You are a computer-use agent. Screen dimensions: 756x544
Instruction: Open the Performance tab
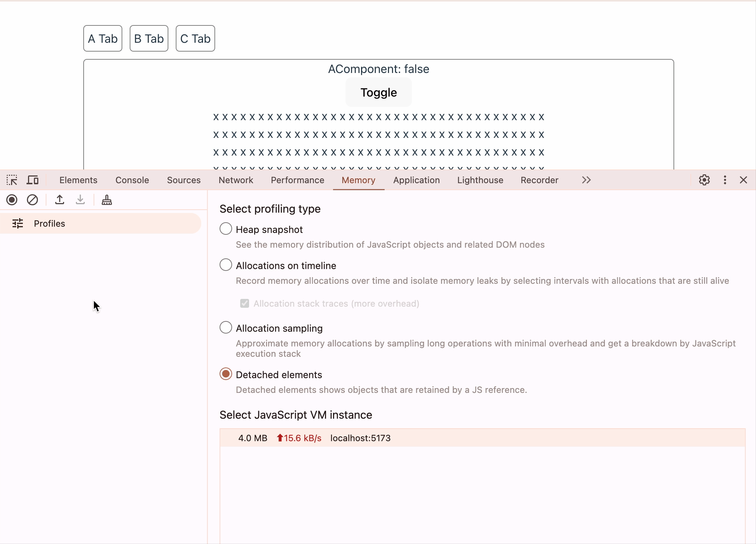pyautogui.click(x=297, y=180)
